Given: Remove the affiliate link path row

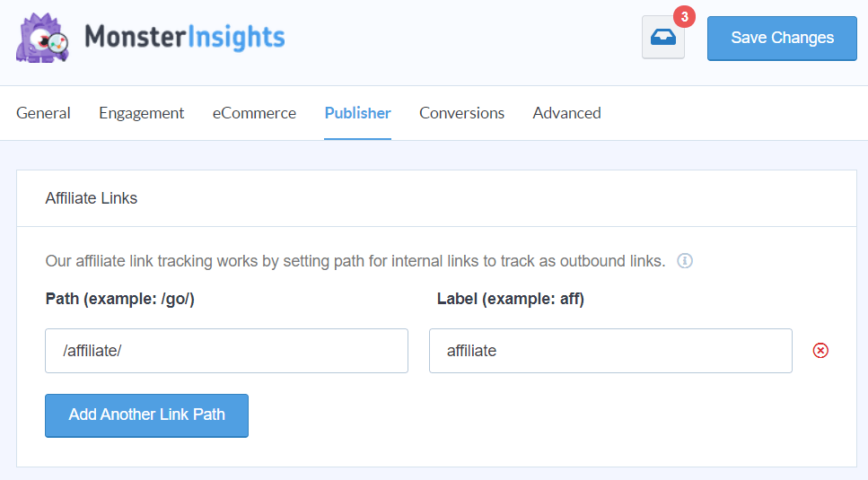Looking at the screenshot, I should click(820, 351).
